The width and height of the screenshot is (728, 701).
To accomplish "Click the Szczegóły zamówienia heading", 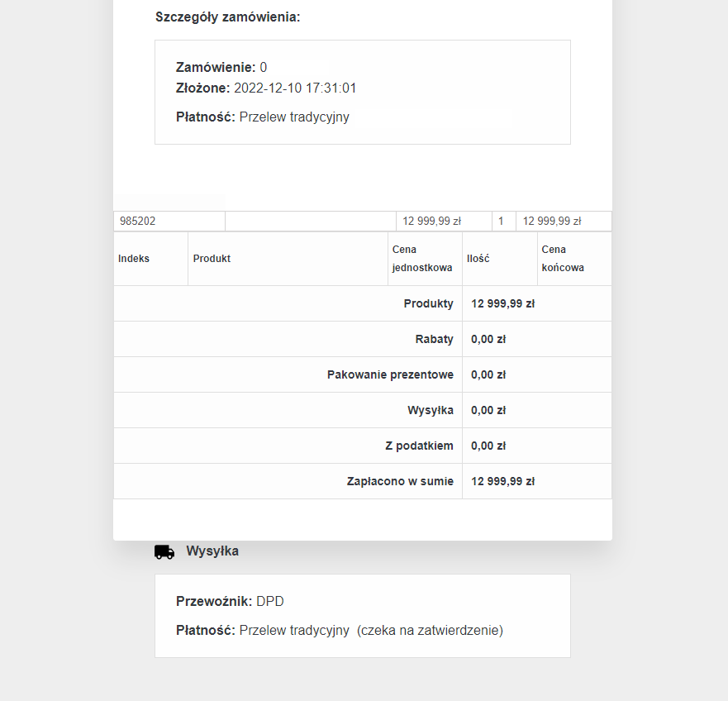I will (x=227, y=17).
